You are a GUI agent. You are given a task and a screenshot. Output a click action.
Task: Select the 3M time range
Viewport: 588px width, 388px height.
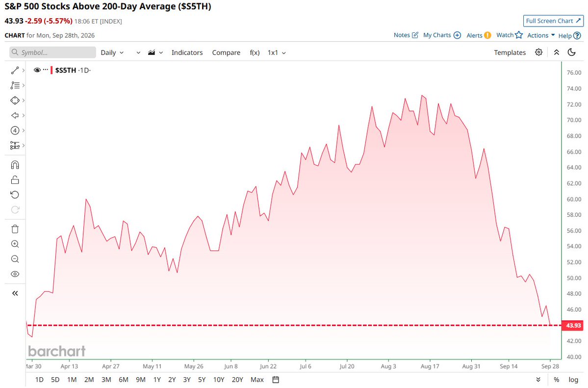point(106,379)
